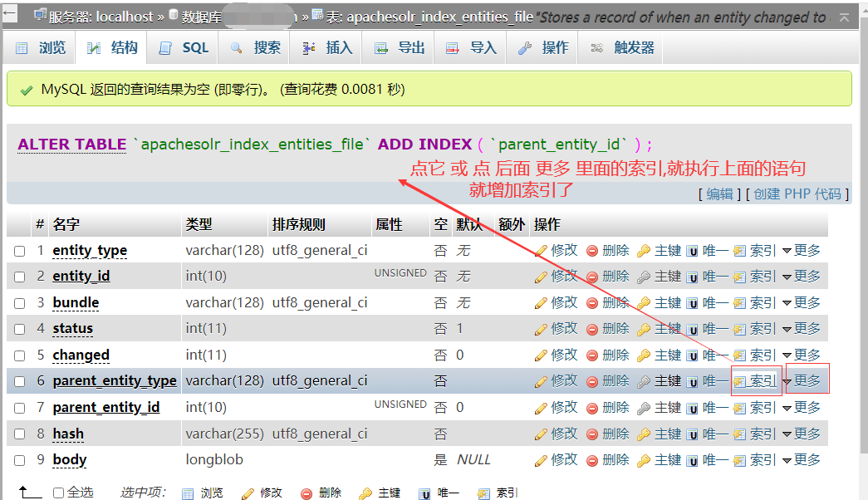Click the bottom browse icon for selected items
Screen dimensions: 868x500
[187, 493]
